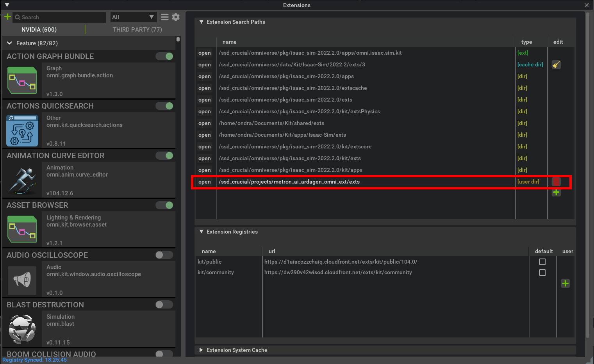The image size is (594, 364).
Task: Switch to the THIRD PARTY (77) tab
Action: click(137, 29)
